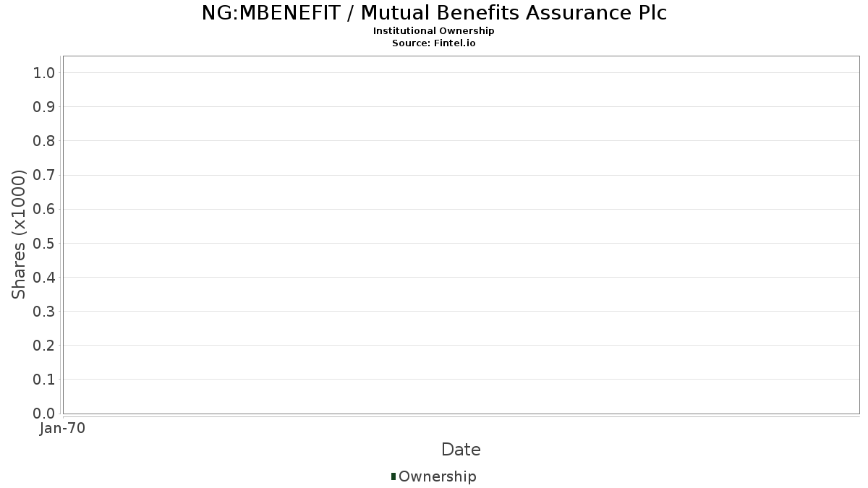Click the 0.3 y-axis tick label
868x488 pixels.
coord(44,312)
